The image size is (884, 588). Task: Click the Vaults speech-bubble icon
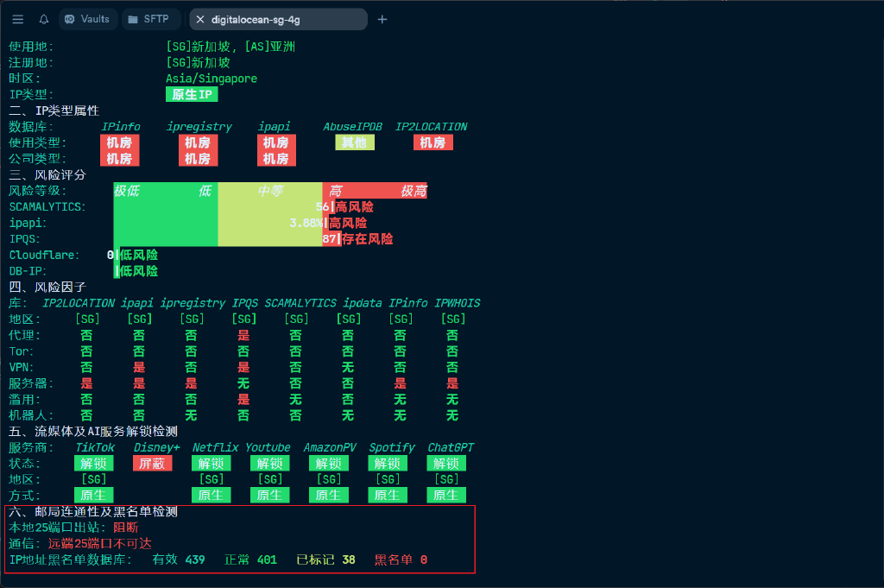point(72,19)
